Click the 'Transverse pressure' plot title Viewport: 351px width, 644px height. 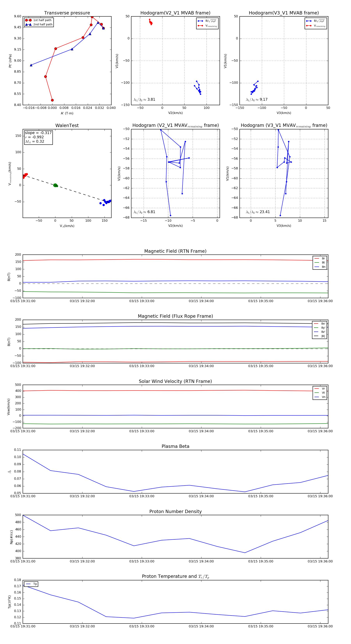(67, 13)
